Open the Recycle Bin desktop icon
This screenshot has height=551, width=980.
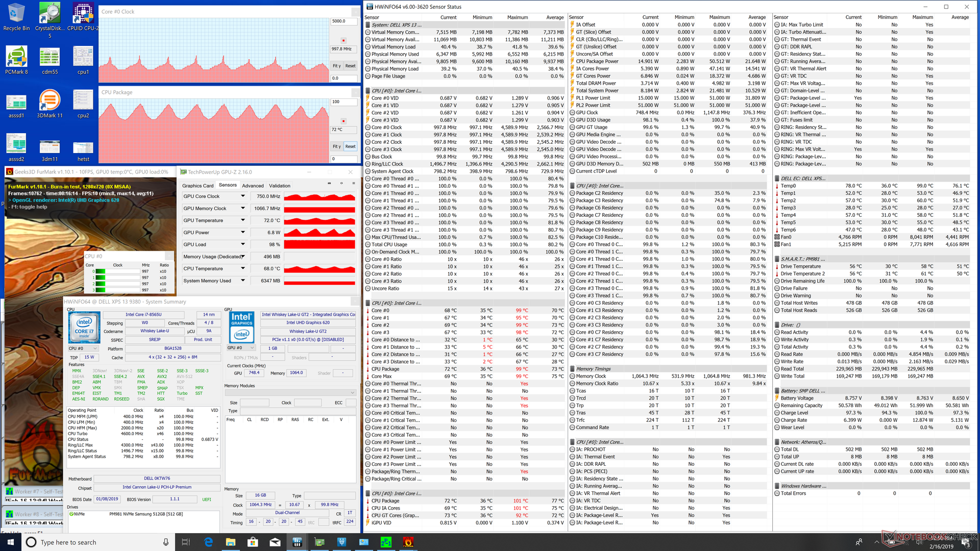click(x=16, y=17)
